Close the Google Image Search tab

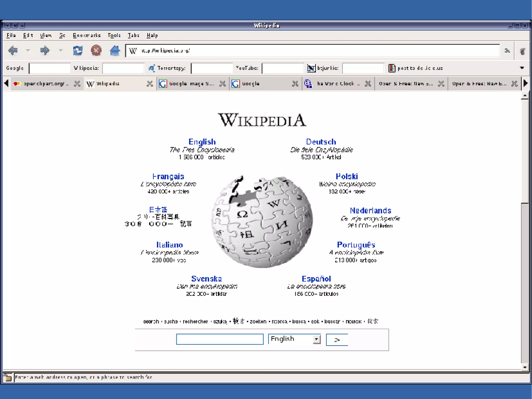pyautogui.click(x=222, y=84)
